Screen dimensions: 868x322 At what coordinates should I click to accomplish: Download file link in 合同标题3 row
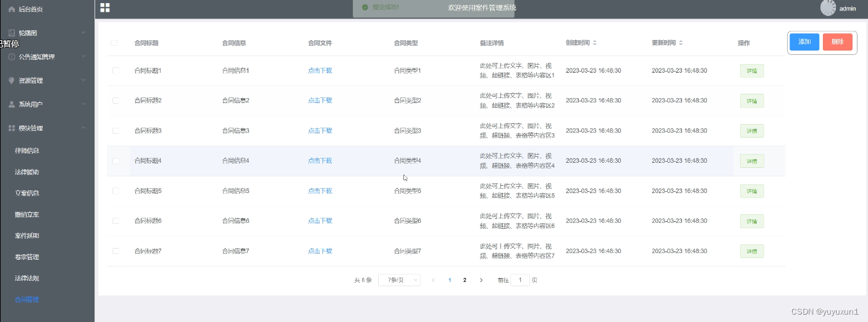pos(320,131)
